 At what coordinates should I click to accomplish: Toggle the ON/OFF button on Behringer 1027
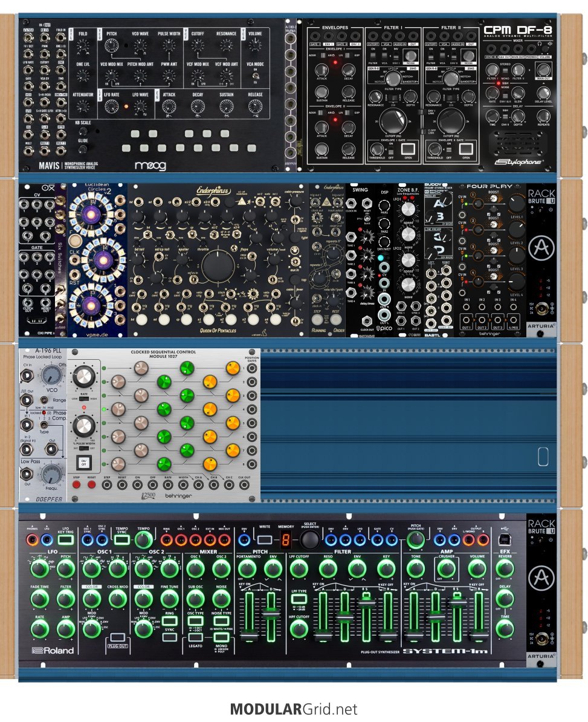84,462
